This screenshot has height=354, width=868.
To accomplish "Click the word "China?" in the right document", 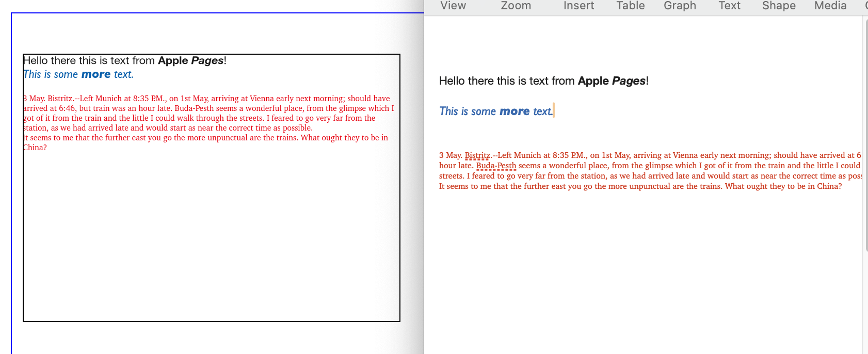I will (x=829, y=186).
